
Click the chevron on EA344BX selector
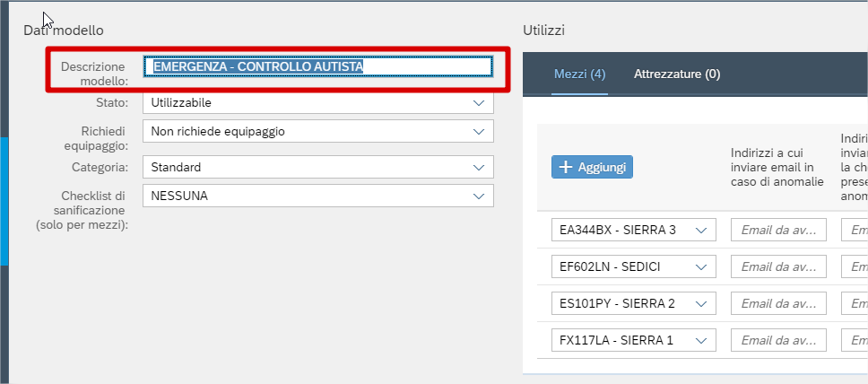click(701, 230)
